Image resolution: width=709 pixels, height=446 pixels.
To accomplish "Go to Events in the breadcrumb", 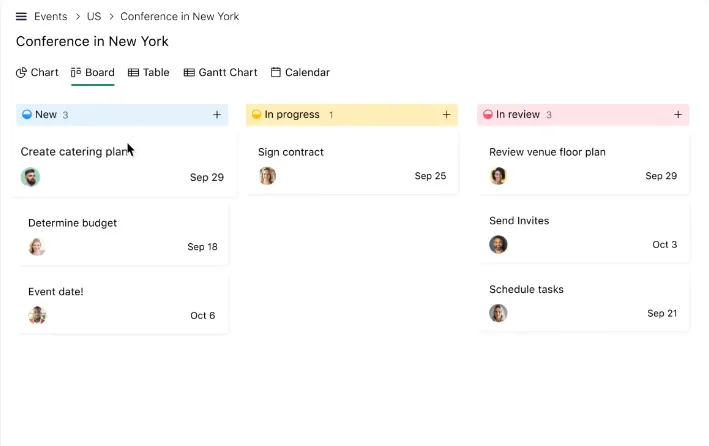I will (51, 17).
